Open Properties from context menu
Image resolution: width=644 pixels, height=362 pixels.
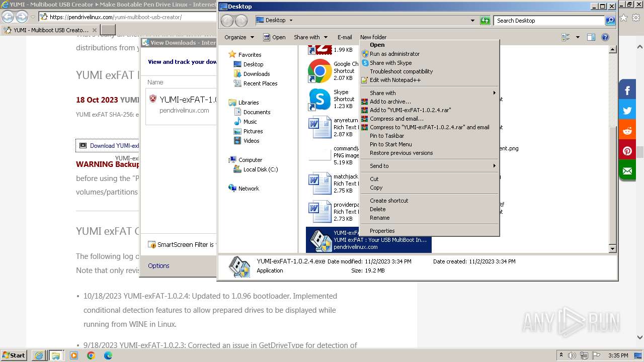point(430,231)
